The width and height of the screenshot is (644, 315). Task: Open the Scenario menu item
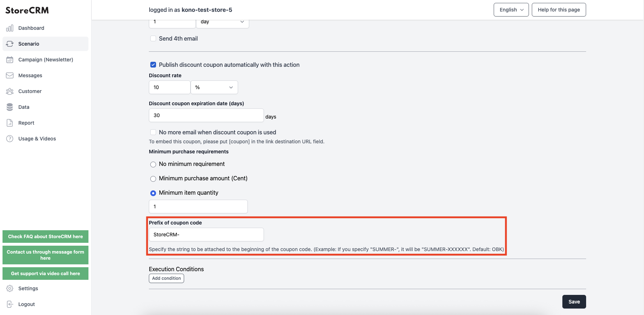(45, 44)
